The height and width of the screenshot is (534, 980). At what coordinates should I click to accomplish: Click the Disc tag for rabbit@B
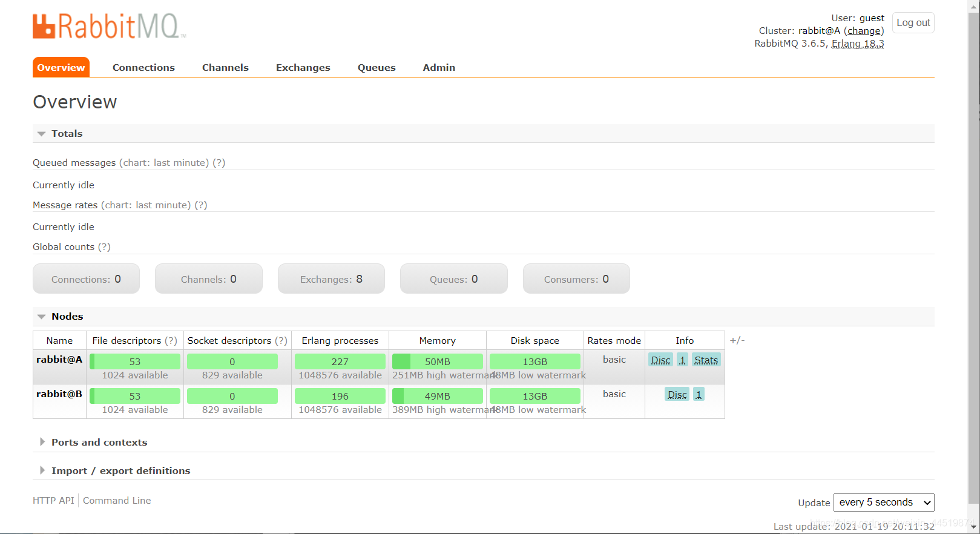(677, 395)
